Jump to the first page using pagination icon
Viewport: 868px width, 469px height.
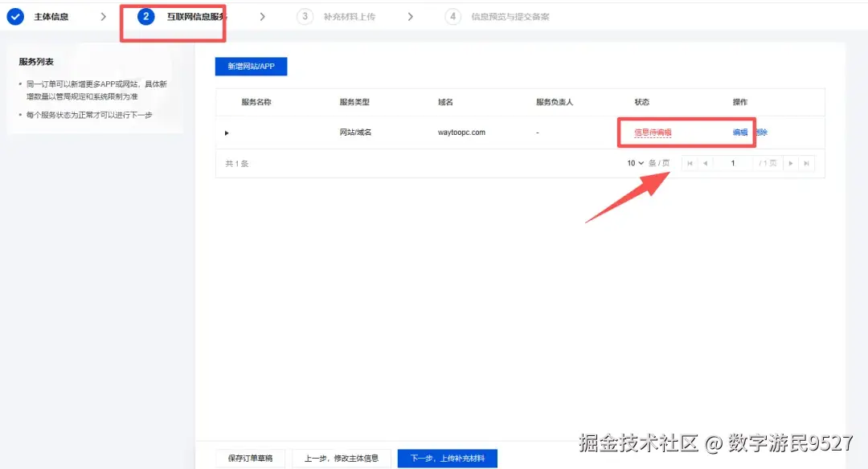tap(690, 163)
